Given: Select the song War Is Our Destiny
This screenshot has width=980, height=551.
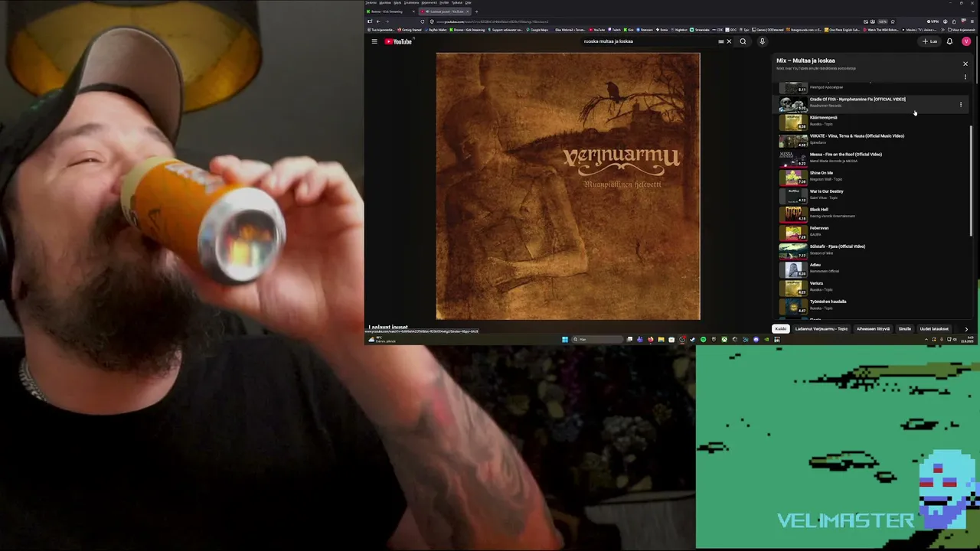Looking at the screenshot, I should (827, 191).
